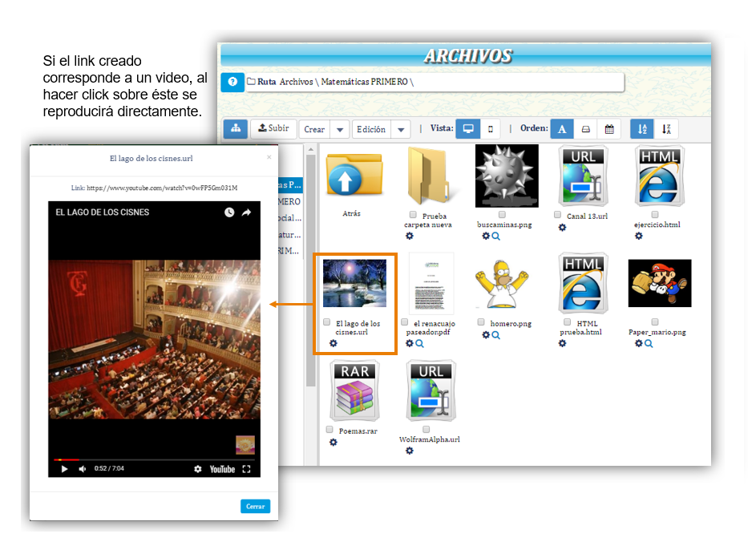The image size is (756, 554).
Task: Sort files by date calendar icon
Action: pyautogui.click(x=609, y=129)
